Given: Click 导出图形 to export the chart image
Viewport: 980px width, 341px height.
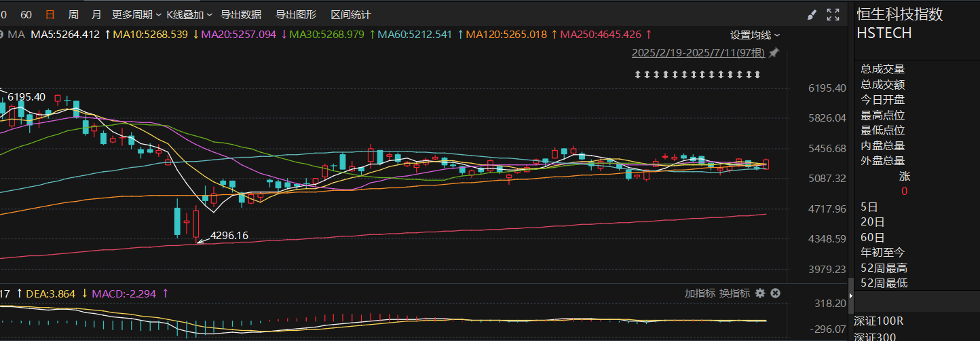Looking at the screenshot, I should (x=296, y=14).
